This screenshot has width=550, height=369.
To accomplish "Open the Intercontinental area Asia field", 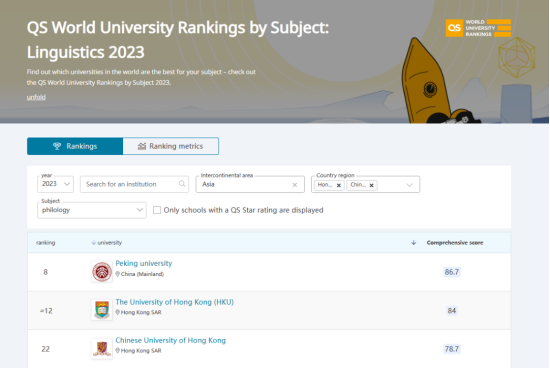I will (x=250, y=184).
